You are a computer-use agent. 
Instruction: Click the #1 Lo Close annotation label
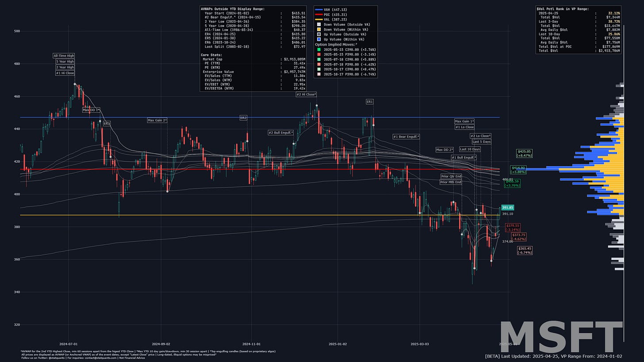pyautogui.click(x=464, y=127)
